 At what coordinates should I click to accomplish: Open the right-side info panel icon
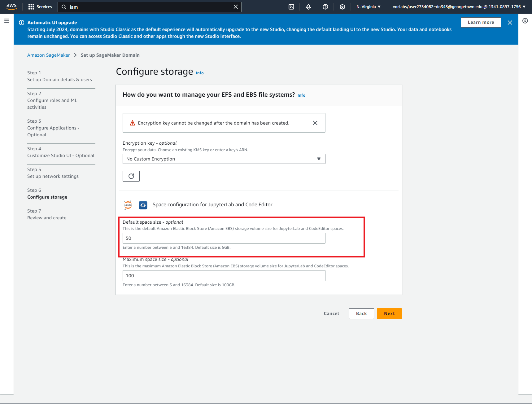[525, 21]
